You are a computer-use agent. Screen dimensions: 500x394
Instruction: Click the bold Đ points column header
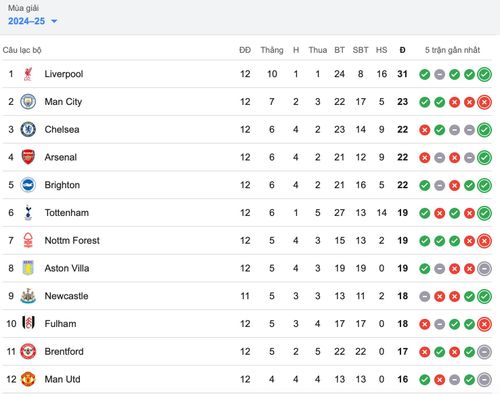pos(402,50)
